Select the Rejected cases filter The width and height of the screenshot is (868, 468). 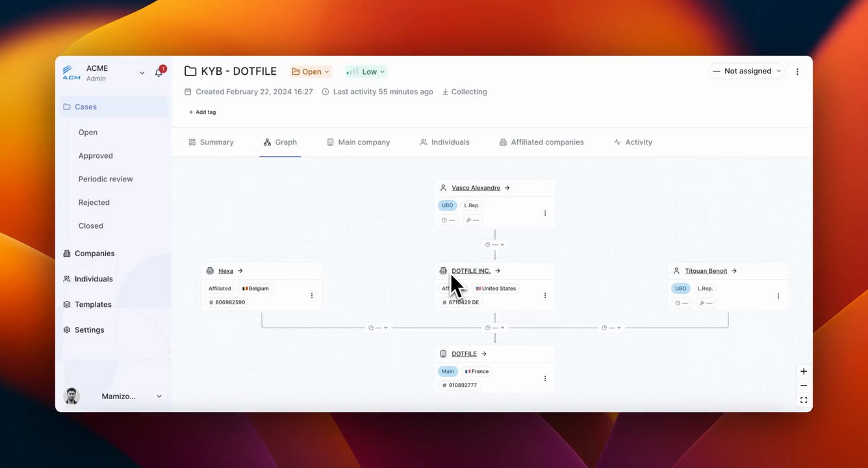coord(94,202)
